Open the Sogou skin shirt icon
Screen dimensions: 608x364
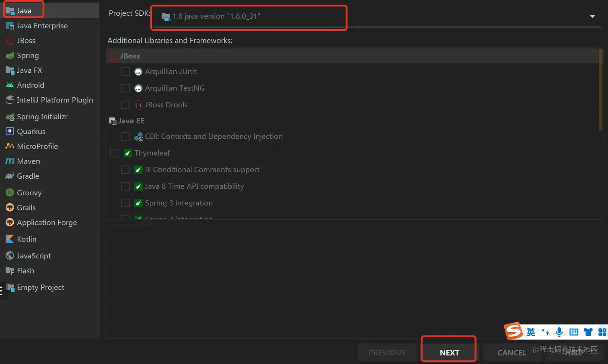[588, 332]
